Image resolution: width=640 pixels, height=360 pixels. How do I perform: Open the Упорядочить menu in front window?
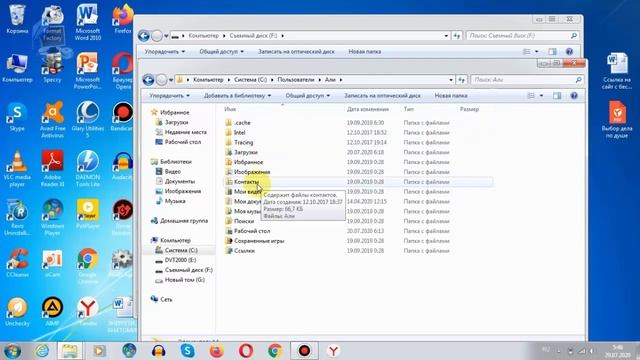(169, 96)
